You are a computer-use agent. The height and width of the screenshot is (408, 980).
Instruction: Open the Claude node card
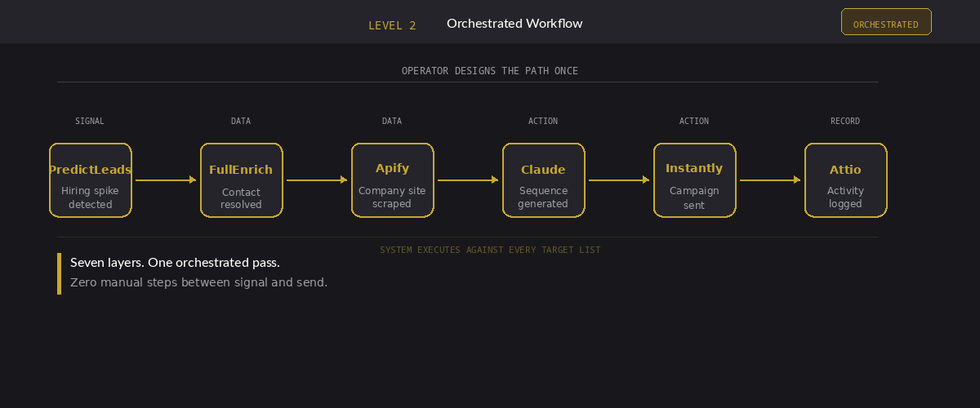[x=544, y=180]
